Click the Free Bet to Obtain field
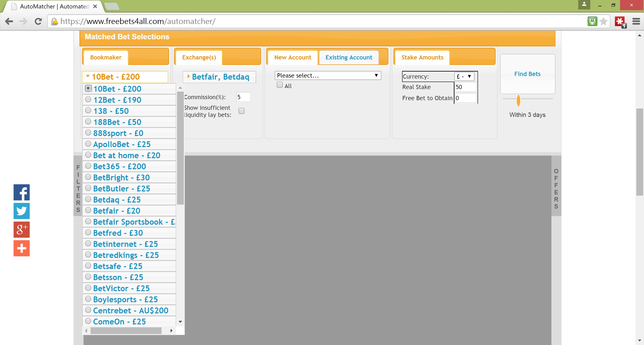 pyautogui.click(x=465, y=98)
